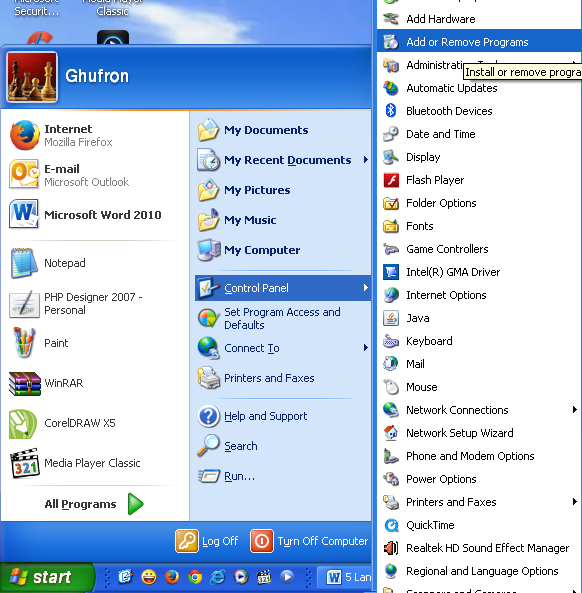Screen dimensions: 582x593
Task: Open Automatic Updates
Action: click(x=479, y=88)
